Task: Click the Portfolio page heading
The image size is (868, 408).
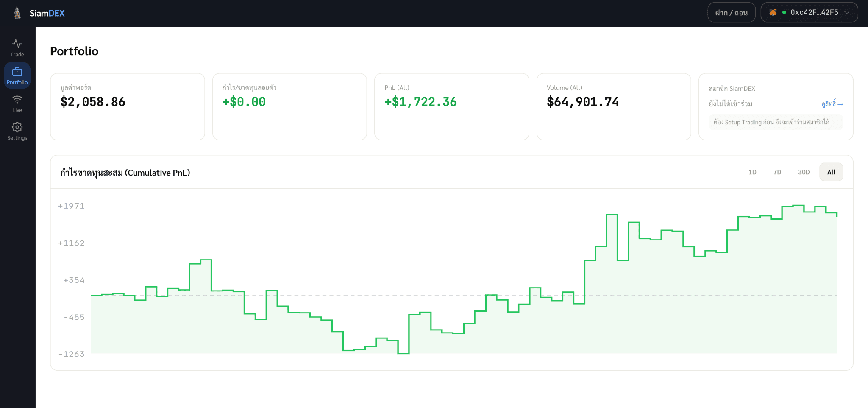Action: [x=74, y=51]
